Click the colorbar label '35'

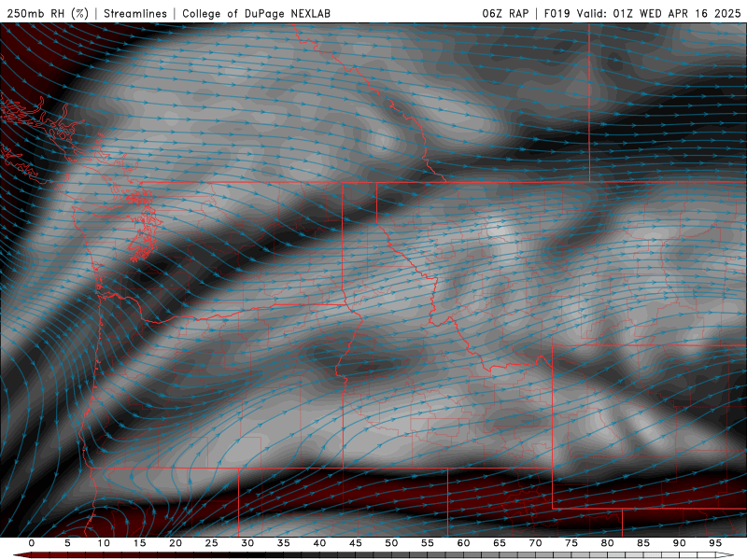pyautogui.click(x=284, y=543)
